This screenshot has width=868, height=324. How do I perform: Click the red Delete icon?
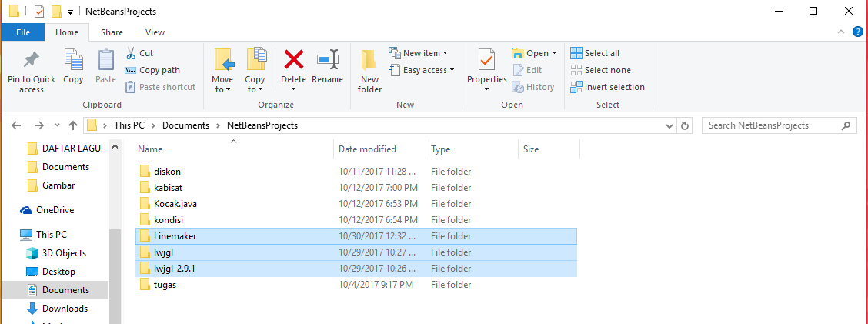click(294, 60)
